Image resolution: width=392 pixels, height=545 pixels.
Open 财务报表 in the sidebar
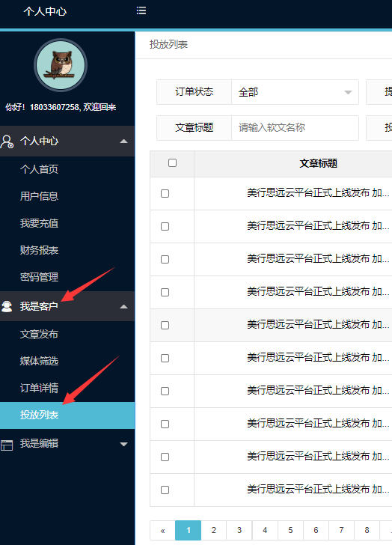pos(39,250)
